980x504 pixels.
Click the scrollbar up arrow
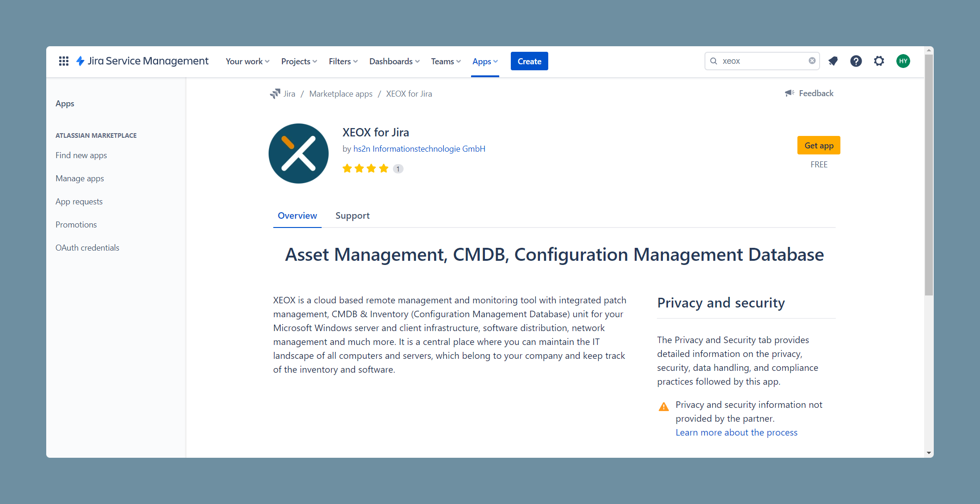tap(929, 50)
